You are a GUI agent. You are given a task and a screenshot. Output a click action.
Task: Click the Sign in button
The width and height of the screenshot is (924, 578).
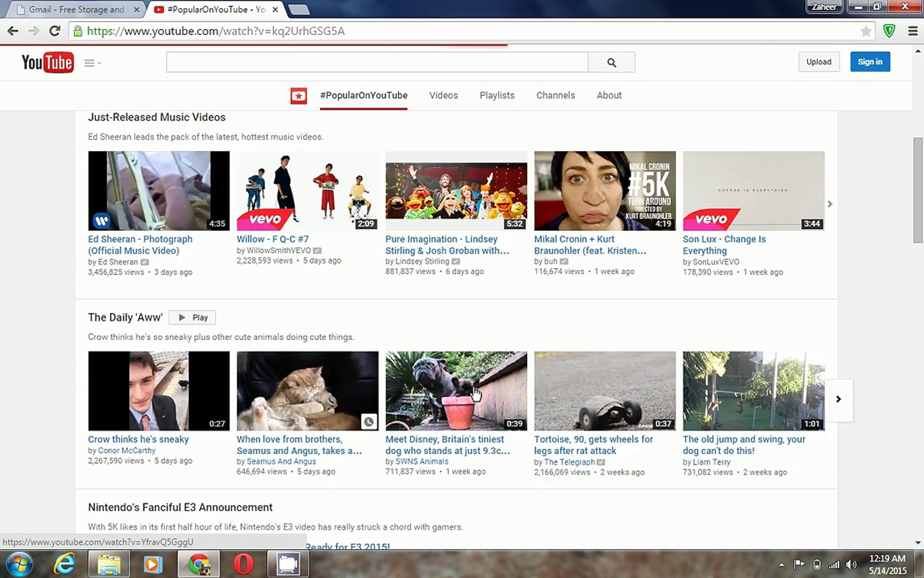(x=870, y=62)
